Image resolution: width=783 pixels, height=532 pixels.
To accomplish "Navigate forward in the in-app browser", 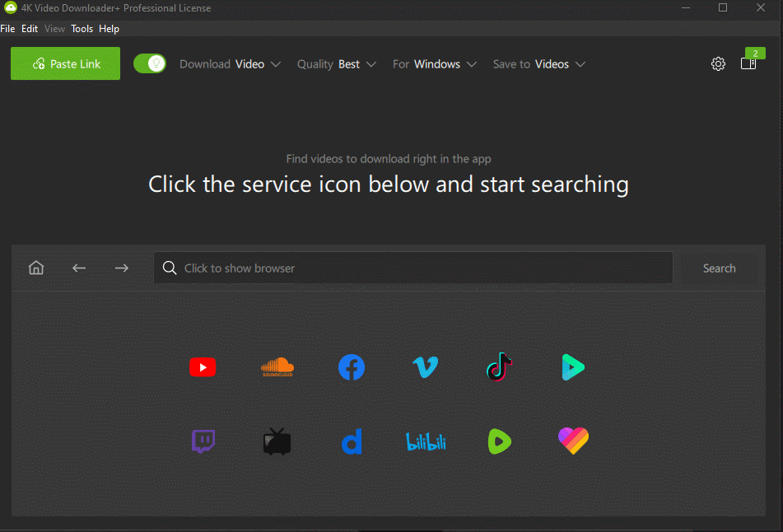I will coord(121,268).
